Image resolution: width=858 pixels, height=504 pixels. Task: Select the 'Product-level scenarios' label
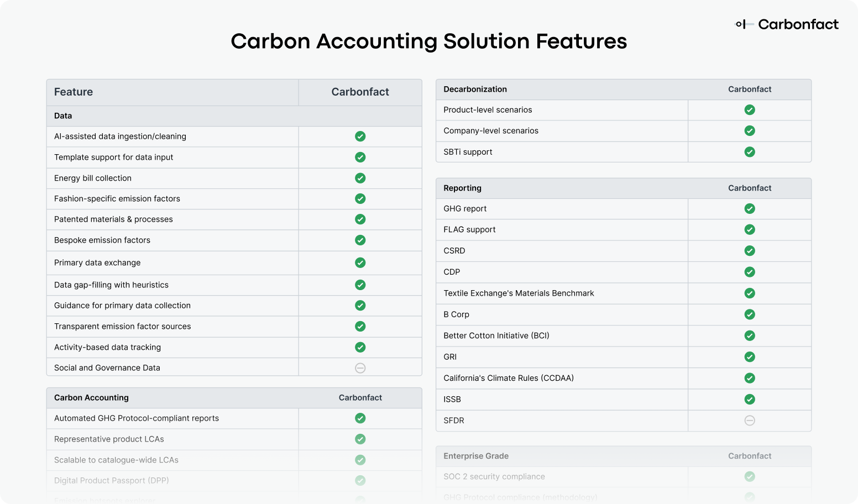click(x=488, y=110)
